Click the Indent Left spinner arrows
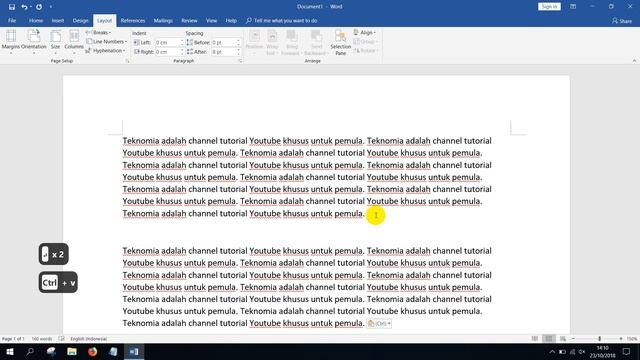 click(182, 42)
